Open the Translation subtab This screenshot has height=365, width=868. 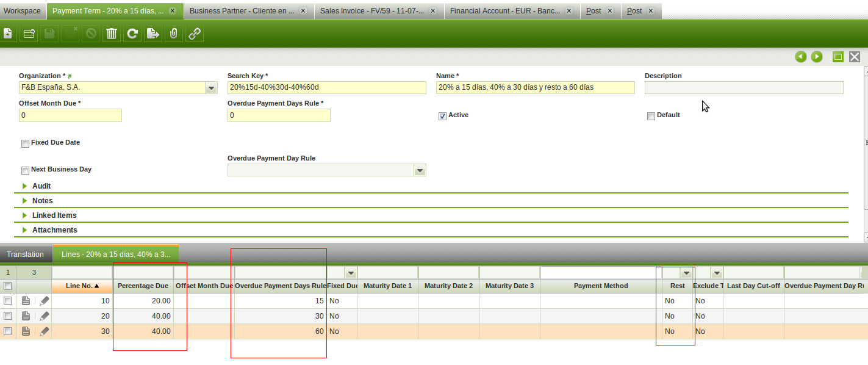pos(26,255)
